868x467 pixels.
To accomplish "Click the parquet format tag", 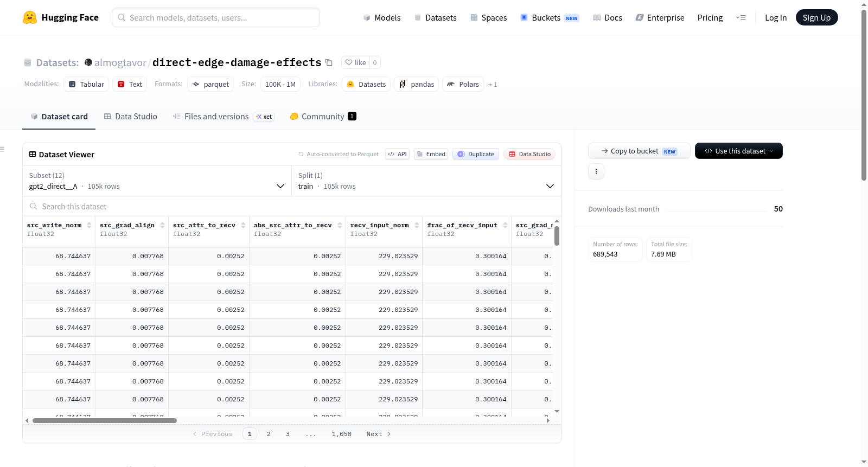I will pyautogui.click(x=210, y=84).
